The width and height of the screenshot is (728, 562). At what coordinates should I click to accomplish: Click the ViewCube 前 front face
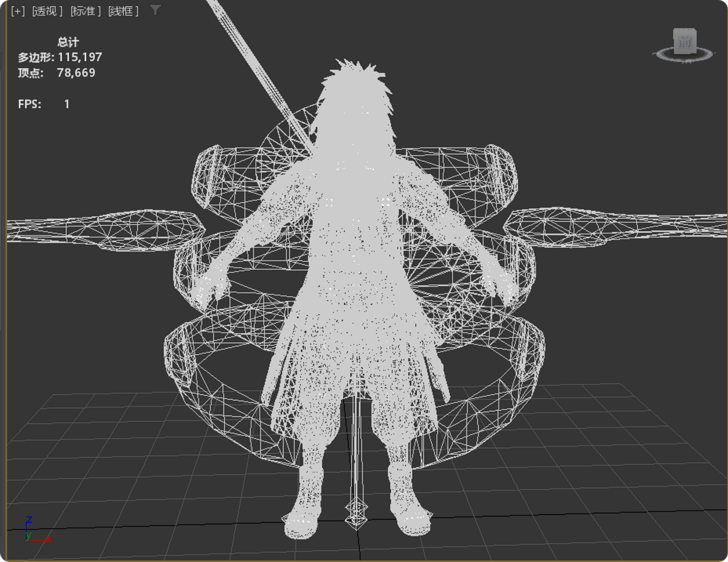point(685,41)
